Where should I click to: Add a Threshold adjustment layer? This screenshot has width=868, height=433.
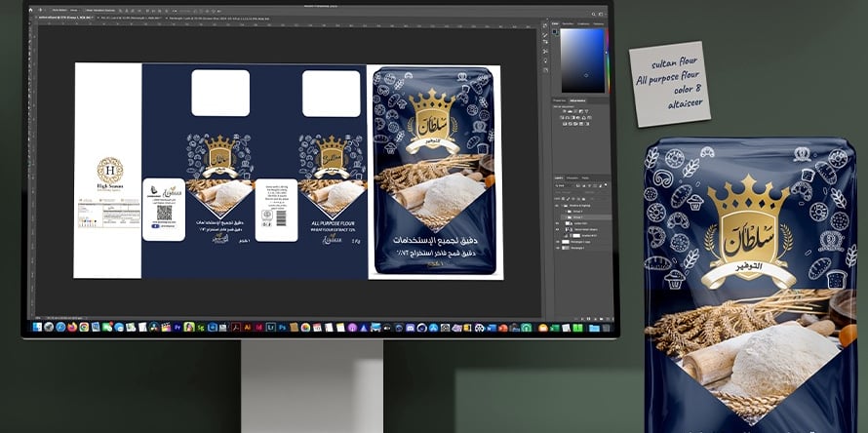tap(575, 124)
